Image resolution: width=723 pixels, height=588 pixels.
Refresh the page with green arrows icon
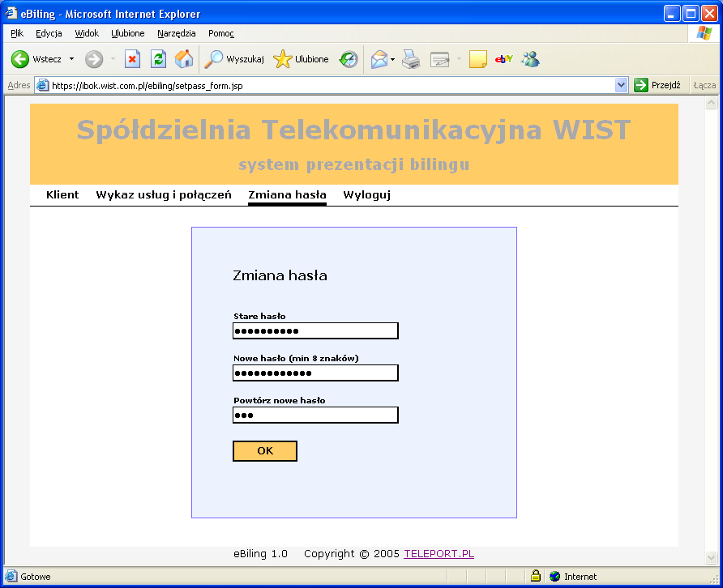point(158,59)
